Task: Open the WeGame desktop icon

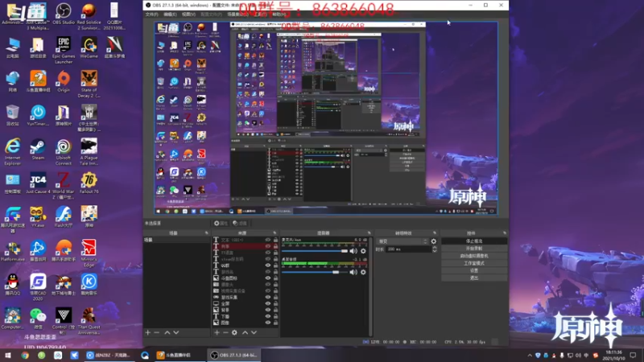Action: [89, 47]
